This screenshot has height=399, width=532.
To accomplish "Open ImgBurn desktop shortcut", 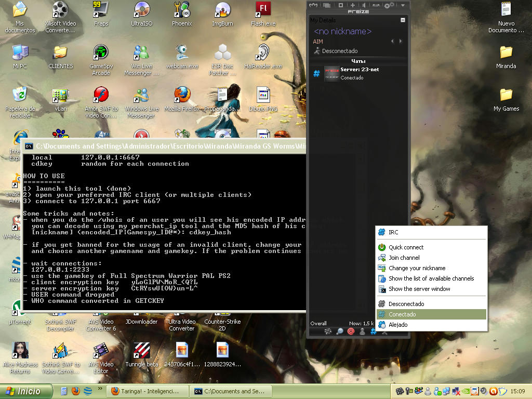I will coord(222,14).
